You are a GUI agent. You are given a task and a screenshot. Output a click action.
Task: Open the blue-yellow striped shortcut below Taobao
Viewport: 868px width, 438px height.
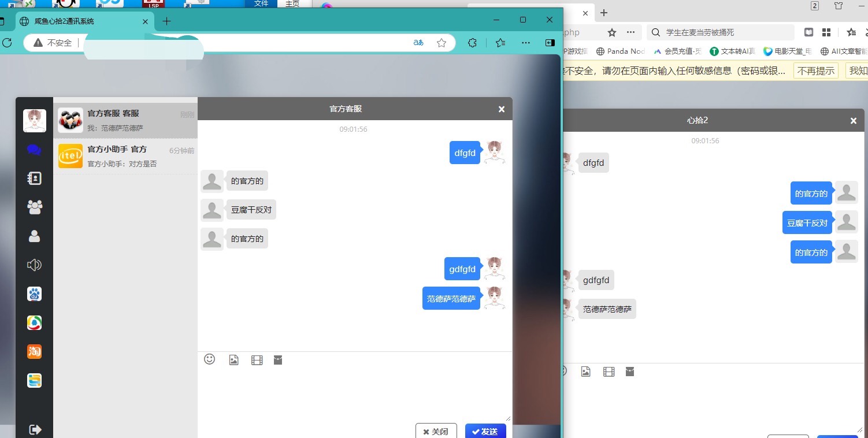[x=35, y=381]
